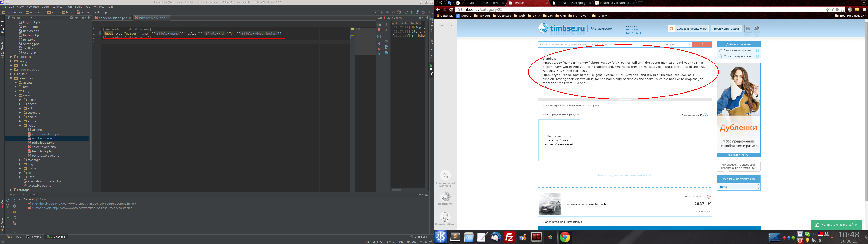Open Run panel help question mark
The height and width of the screenshot is (244, 868).
[x=379, y=55]
